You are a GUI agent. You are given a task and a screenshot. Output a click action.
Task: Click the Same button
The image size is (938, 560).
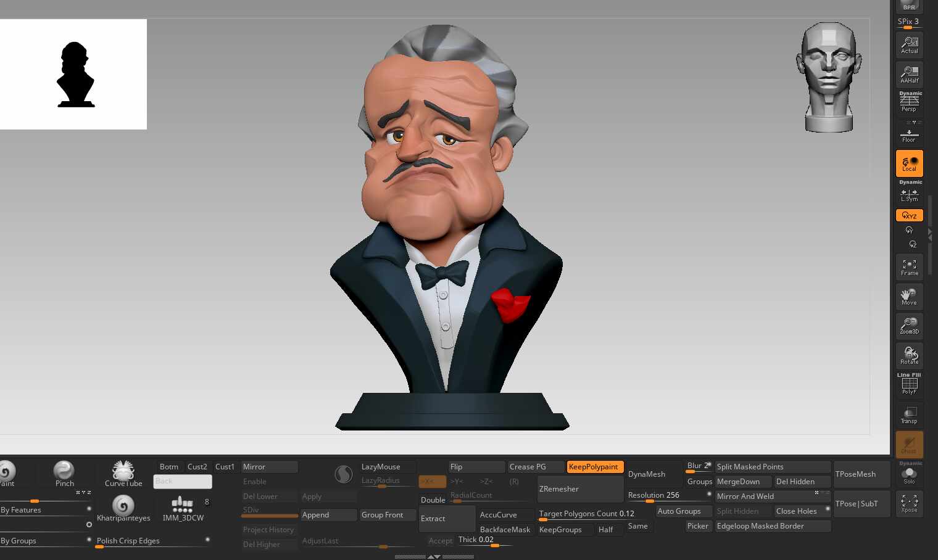638,526
